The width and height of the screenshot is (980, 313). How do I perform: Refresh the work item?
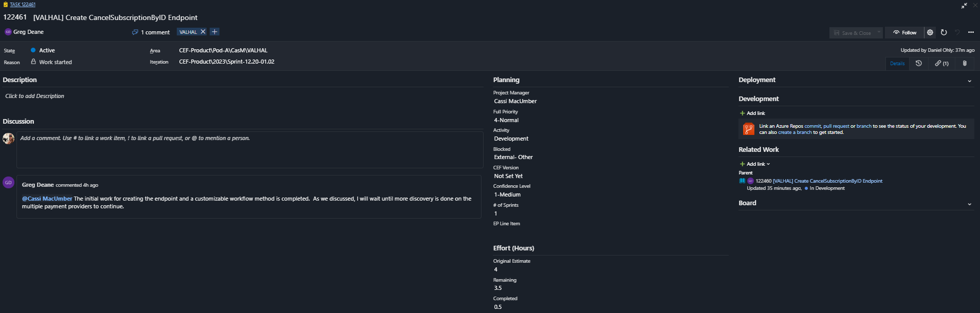point(944,32)
